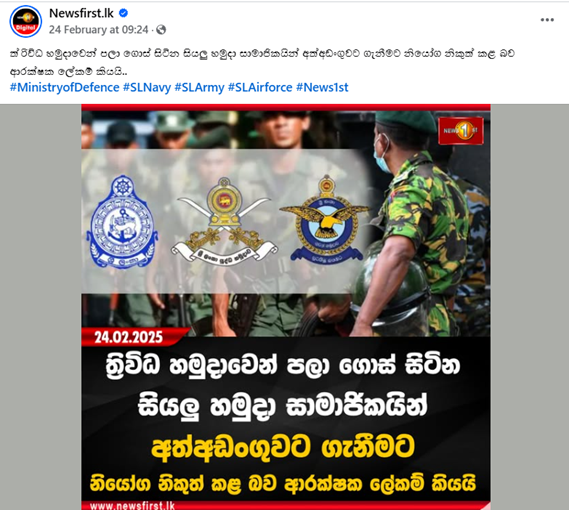Open the #SLArmy hashtag
The image size is (569, 510).
tap(200, 87)
